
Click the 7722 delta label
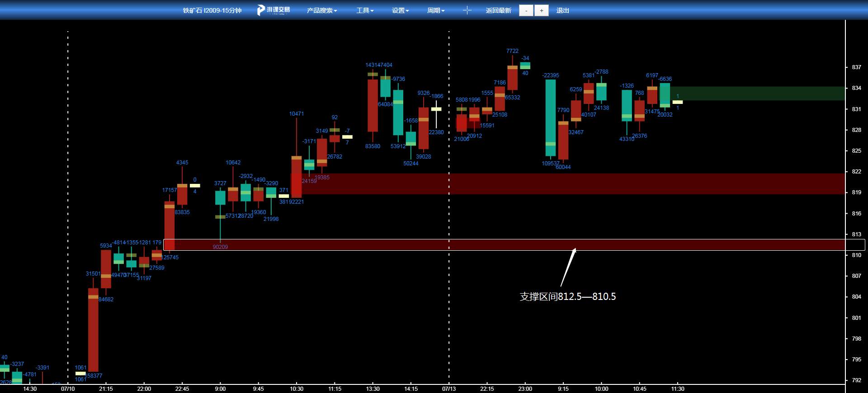[512, 51]
